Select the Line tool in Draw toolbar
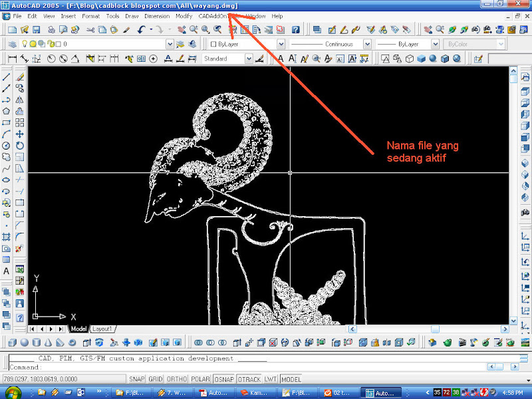Screen dimensions: 532x399 6,77
